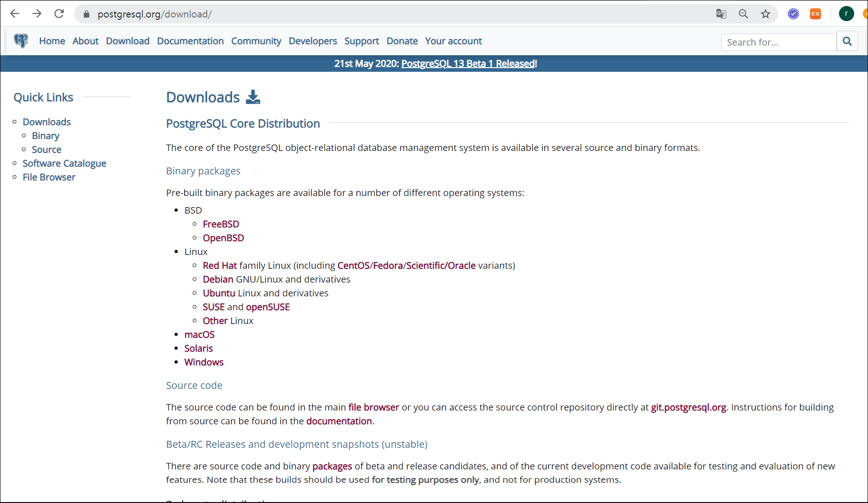Screen dimensions: 868x503
Task: Open the Documentation menu item
Action: coord(190,41)
